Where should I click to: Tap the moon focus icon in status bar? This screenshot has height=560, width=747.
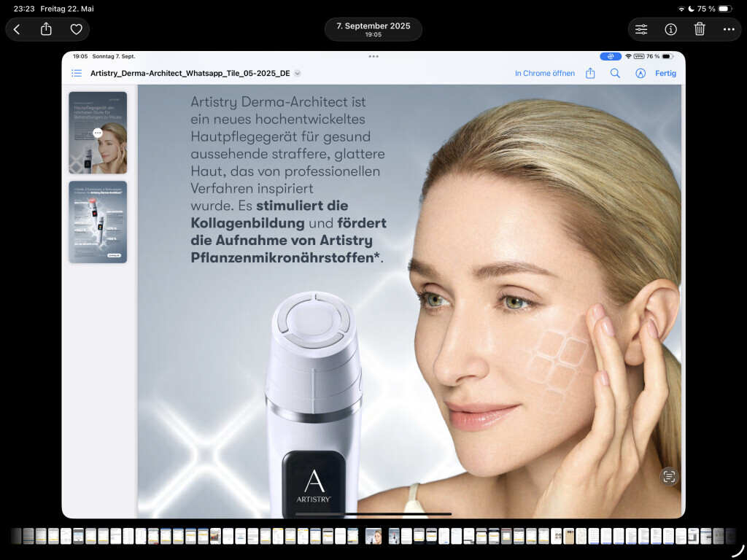692,9
